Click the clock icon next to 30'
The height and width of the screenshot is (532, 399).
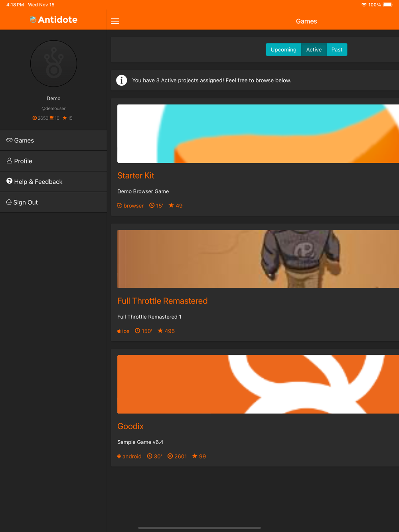pyautogui.click(x=150, y=456)
